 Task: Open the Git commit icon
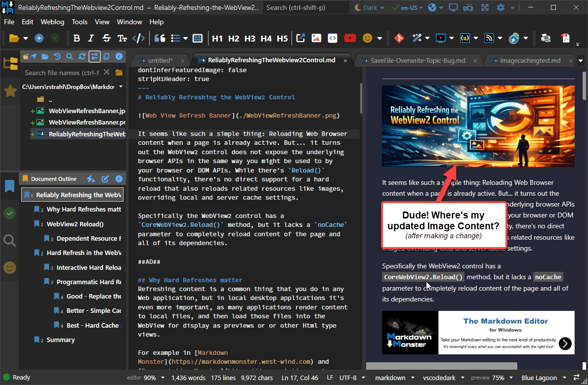pyautogui.click(x=399, y=38)
